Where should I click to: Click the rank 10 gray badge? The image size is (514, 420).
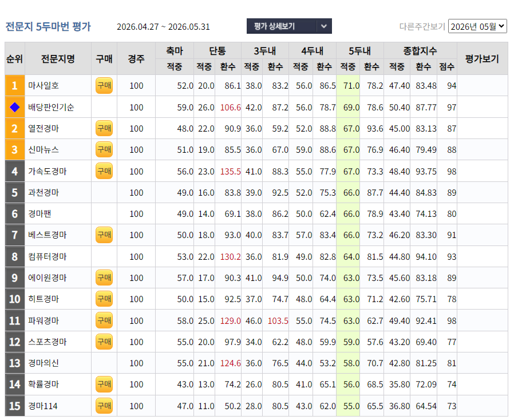[15, 299]
